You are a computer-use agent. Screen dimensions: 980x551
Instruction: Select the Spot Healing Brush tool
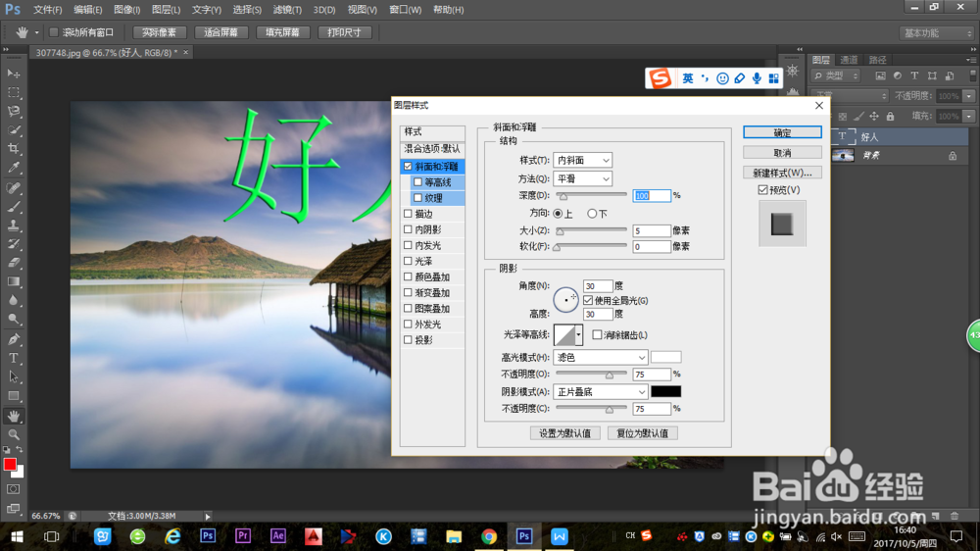[x=13, y=187]
